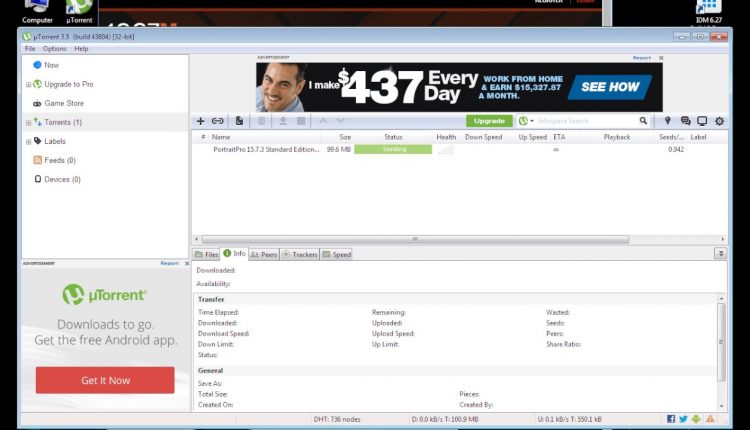The image size is (750, 430).
Task: Open the Options menu
Action: (55, 49)
